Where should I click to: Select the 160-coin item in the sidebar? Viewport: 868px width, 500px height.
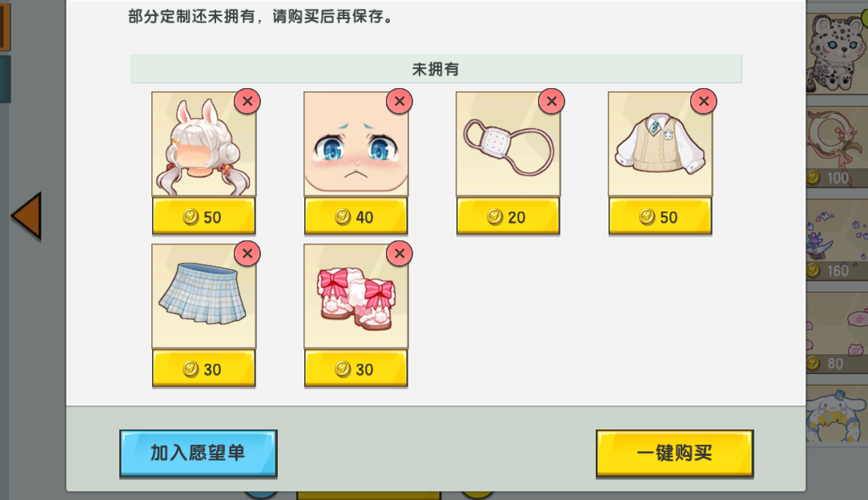(837, 240)
